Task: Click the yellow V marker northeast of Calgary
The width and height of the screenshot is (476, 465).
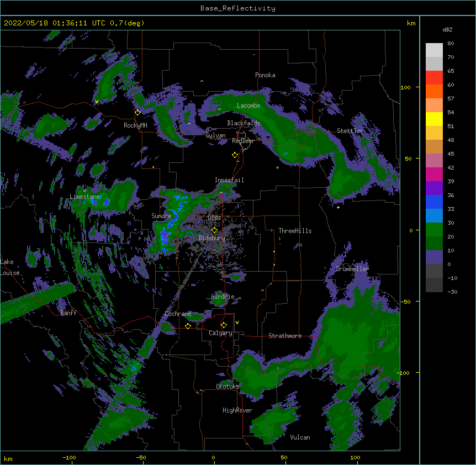Action: (x=237, y=323)
